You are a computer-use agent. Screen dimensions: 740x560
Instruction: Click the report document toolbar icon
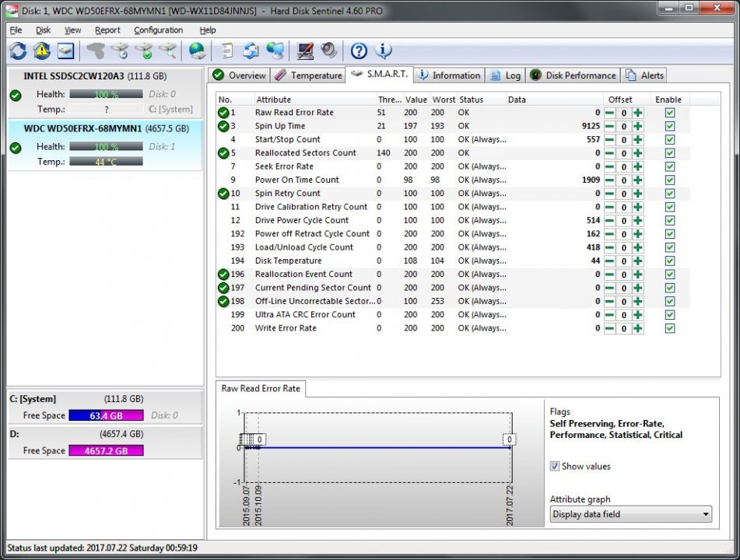click(x=227, y=51)
